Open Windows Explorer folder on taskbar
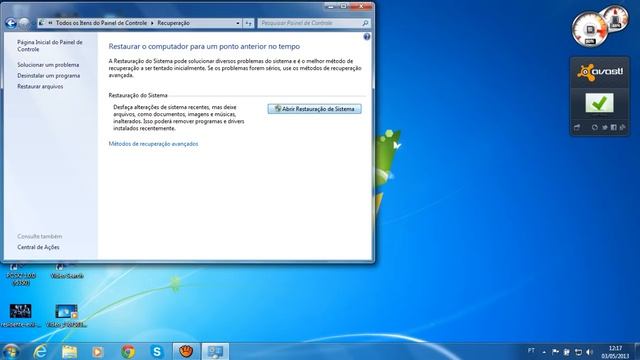This screenshot has height=360, width=640. [x=69, y=351]
